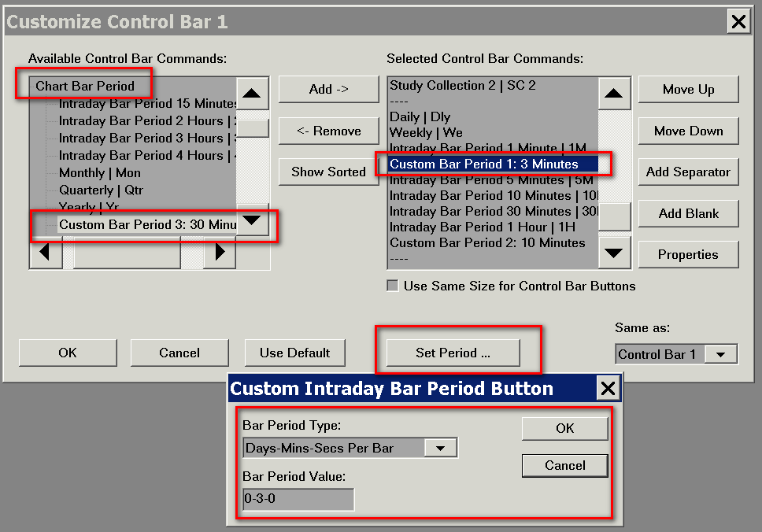The height and width of the screenshot is (532, 762).
Task: Click the left scroll arrow below the available list
Action: click(46, 254)
